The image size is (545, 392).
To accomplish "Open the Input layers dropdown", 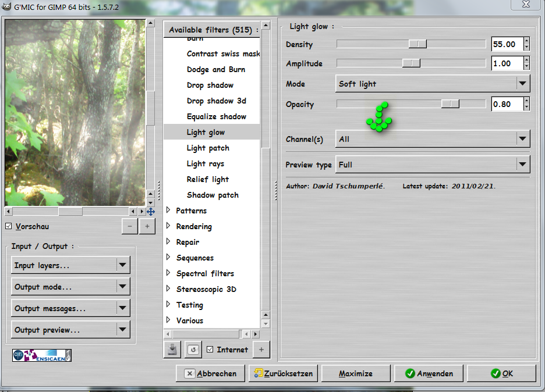I will click(x=70, y=265).
